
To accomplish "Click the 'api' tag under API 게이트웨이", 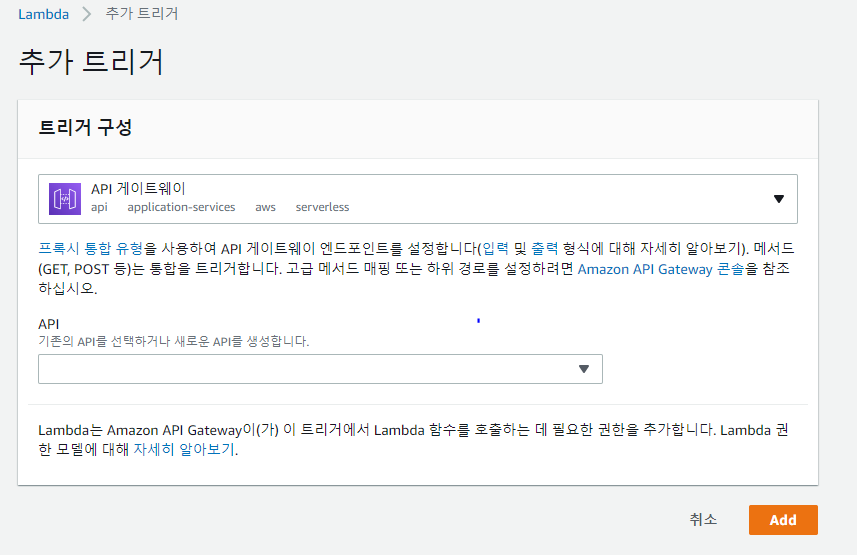I will coord(99,207).
